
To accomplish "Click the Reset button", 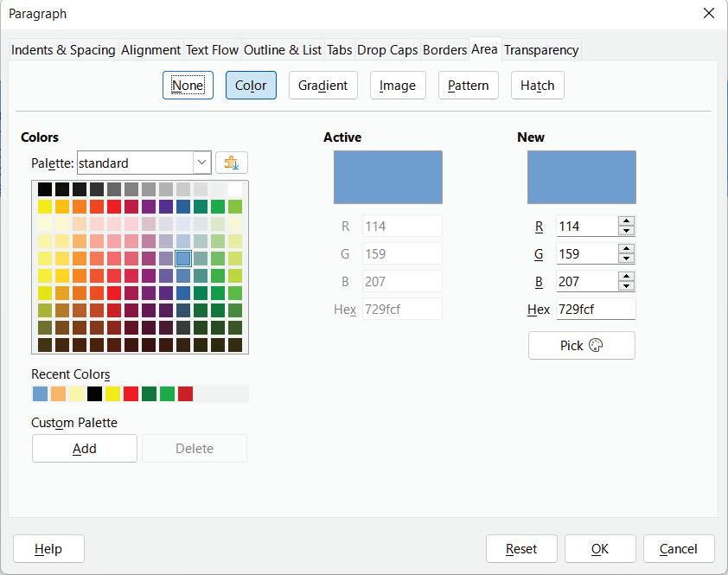I will pyautogui.click(x=521, y=548).
